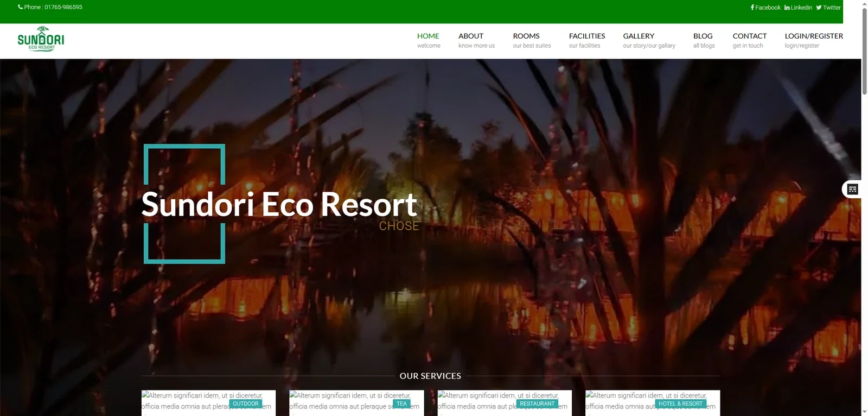Image resolution: width=868 pixels, height=416 pixels.
Task: Click the RESTAURANT service badge
Action: 537,404
